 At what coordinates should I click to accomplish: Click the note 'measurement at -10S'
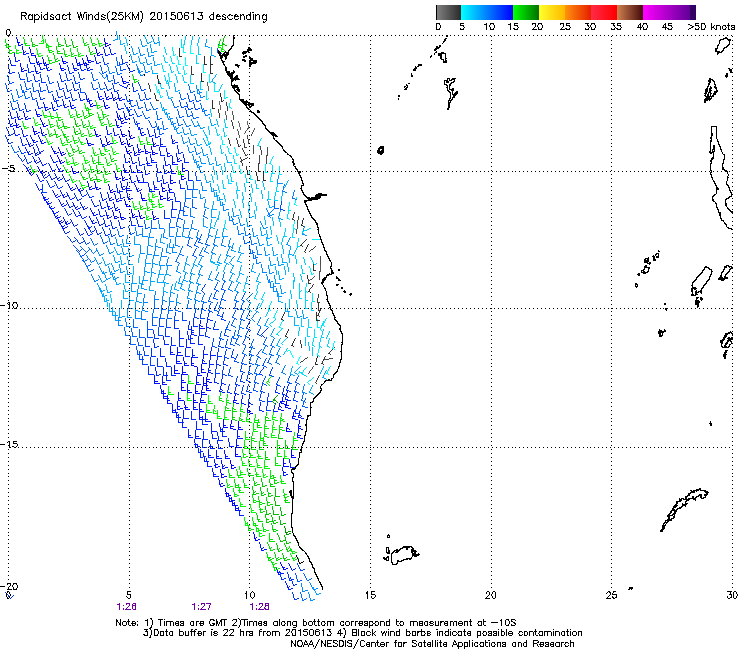point(462,623)
